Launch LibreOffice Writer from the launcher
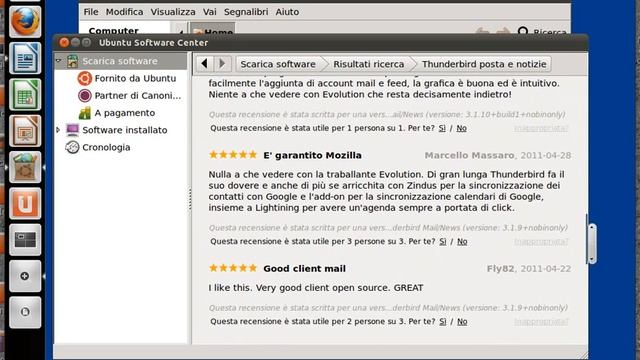 point(25,58)
